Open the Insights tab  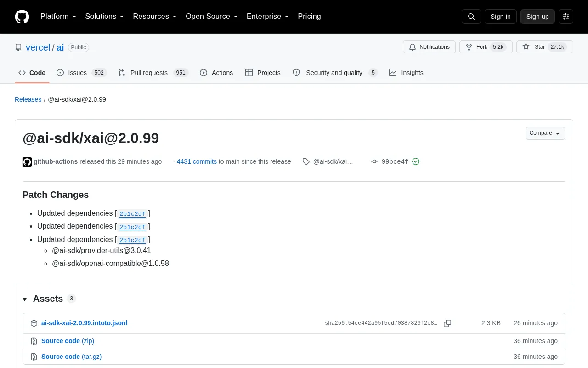(406, 73)
